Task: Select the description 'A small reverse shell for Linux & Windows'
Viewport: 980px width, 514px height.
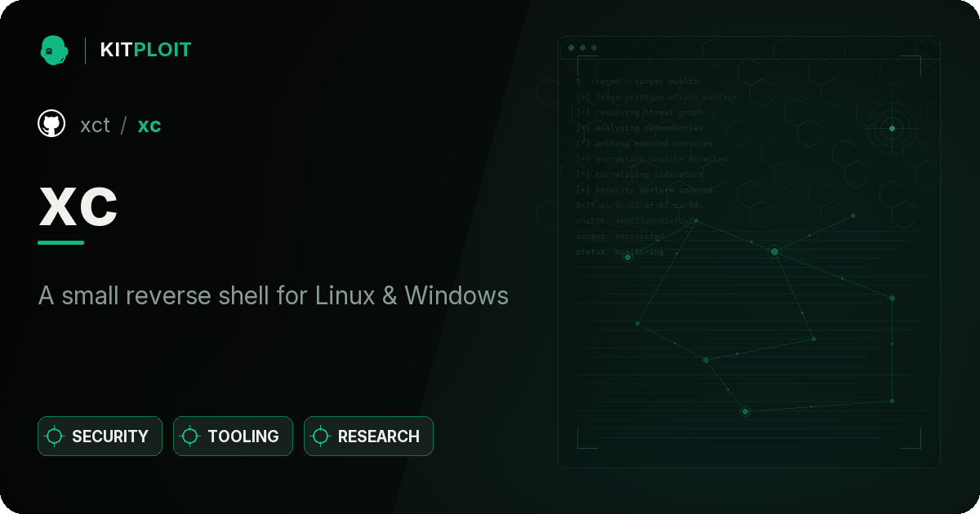Action: pos(274,295)
